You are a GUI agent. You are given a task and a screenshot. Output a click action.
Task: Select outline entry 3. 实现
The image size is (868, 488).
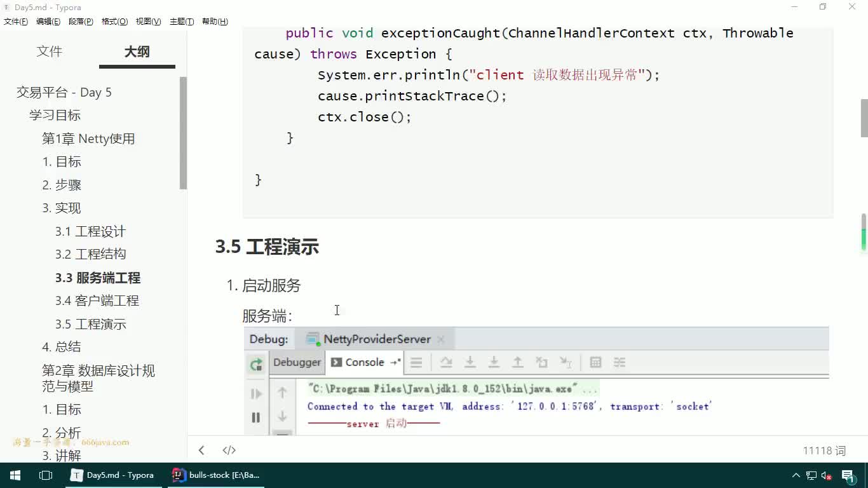62,208
